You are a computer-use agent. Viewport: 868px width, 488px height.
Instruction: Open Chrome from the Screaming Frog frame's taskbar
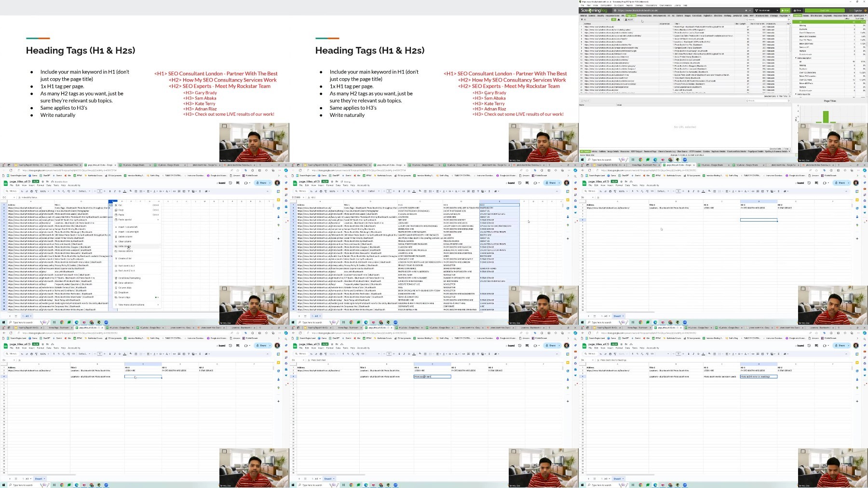click(x=640, y=160)
